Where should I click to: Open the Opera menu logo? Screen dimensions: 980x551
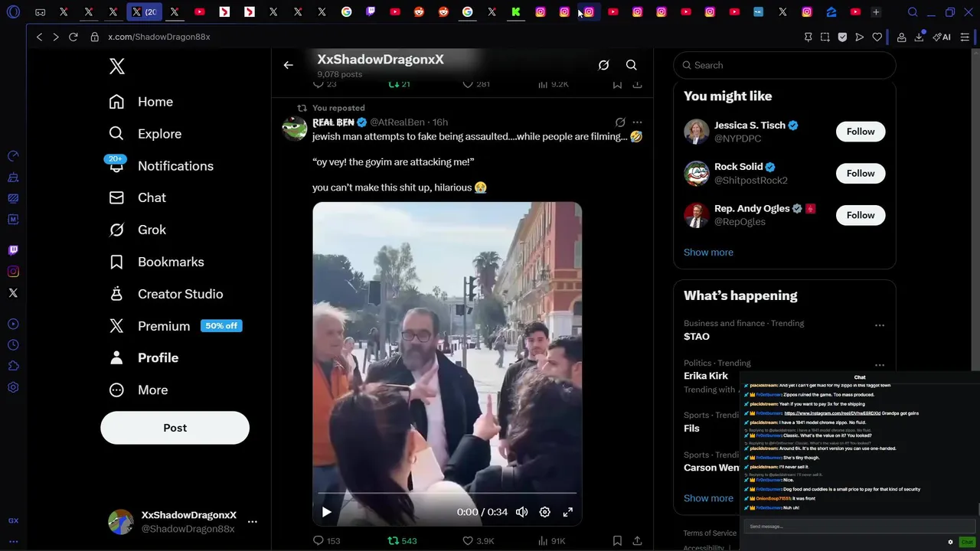tap(13, 12)
